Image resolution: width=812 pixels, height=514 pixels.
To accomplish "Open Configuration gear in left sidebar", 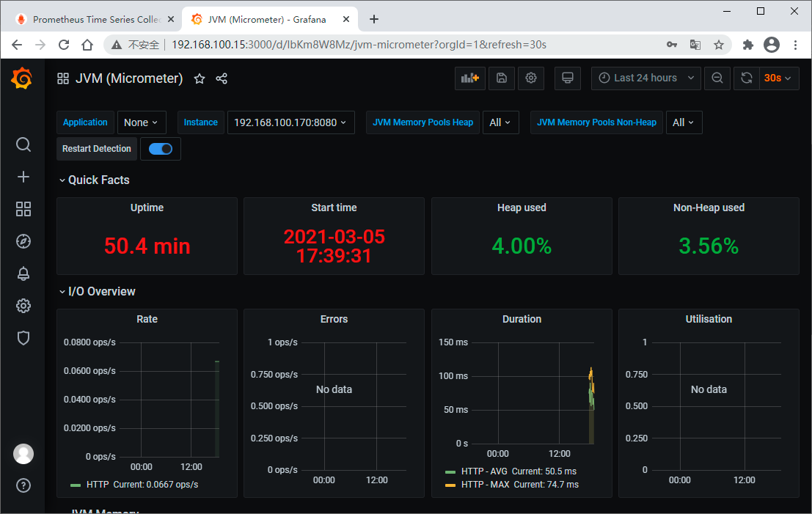I will click(x=23, y=306).
